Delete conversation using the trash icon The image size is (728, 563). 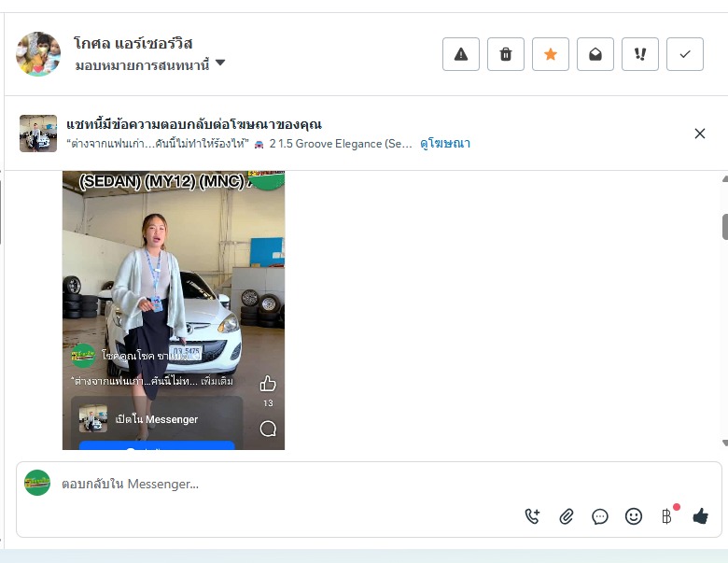click(506, 54)
